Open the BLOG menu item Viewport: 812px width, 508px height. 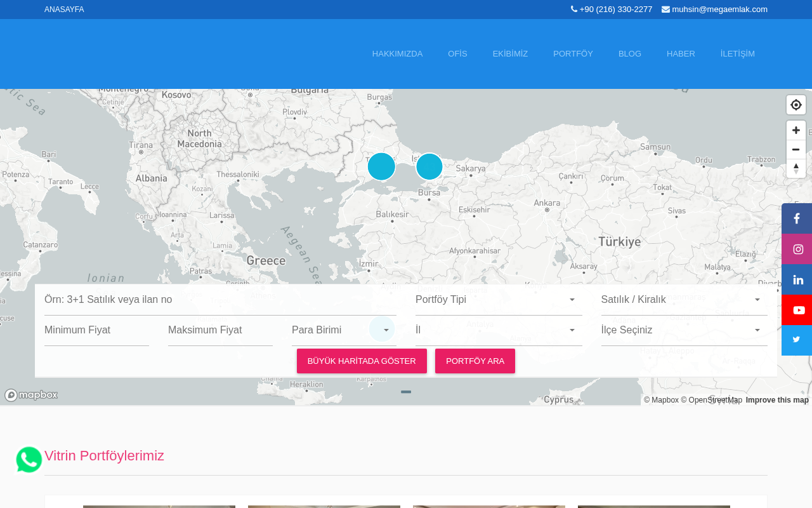click(630, 54)
